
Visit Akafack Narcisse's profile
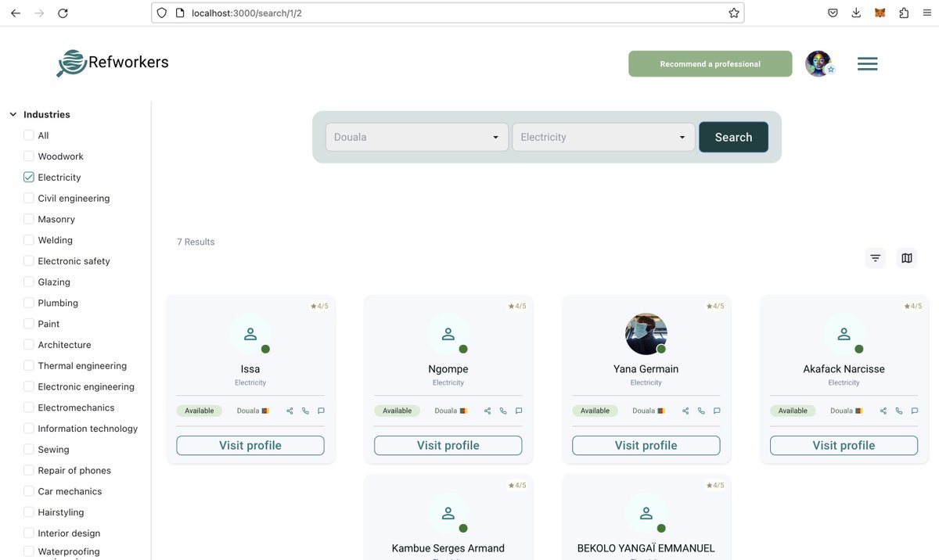pos(844,445)
